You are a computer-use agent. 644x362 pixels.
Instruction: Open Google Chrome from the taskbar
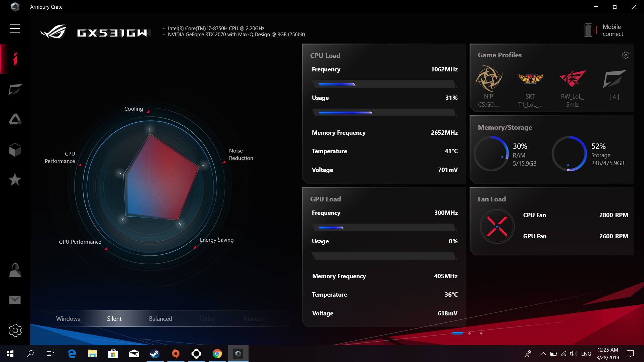tap(217, 354)
